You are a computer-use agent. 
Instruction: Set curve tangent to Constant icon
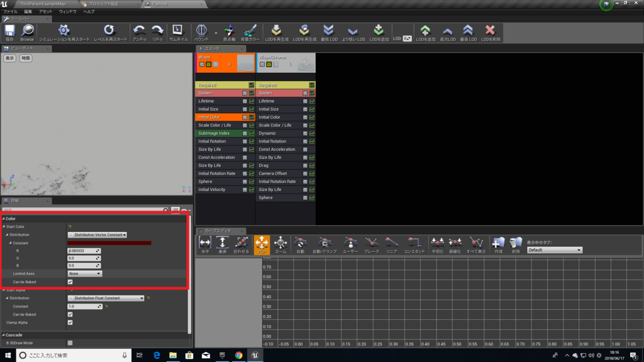414,245
